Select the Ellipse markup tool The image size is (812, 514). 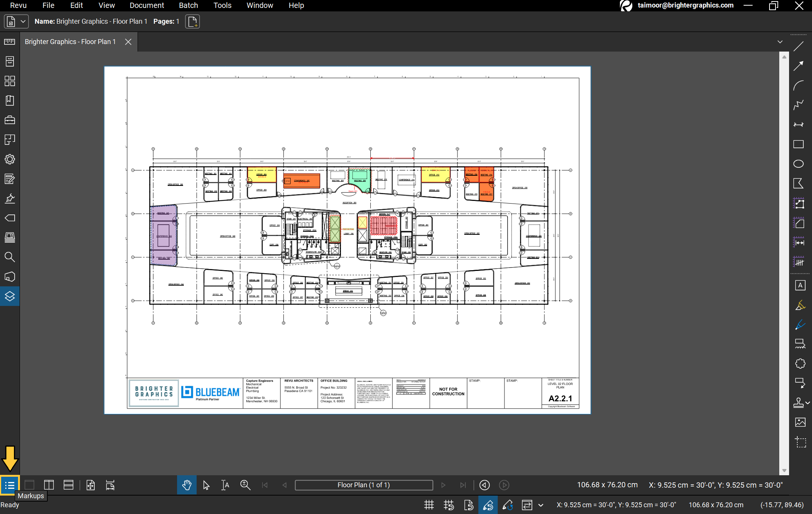798,164
